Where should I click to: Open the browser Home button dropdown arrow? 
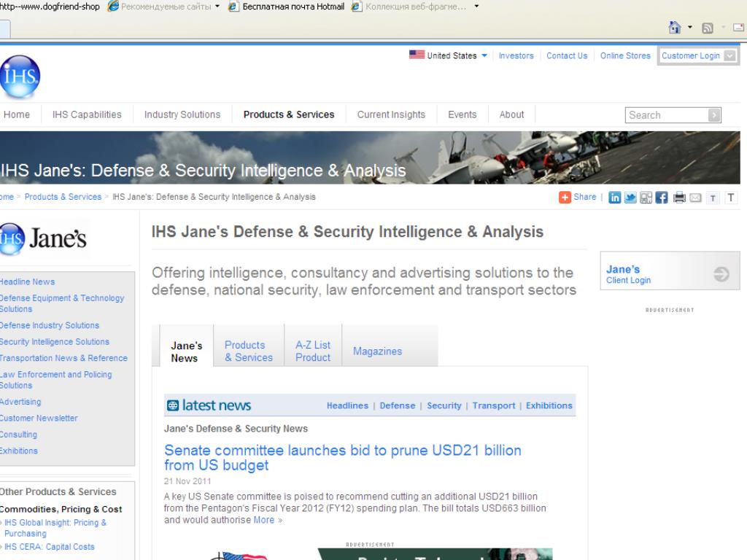(x=690, y=27)
